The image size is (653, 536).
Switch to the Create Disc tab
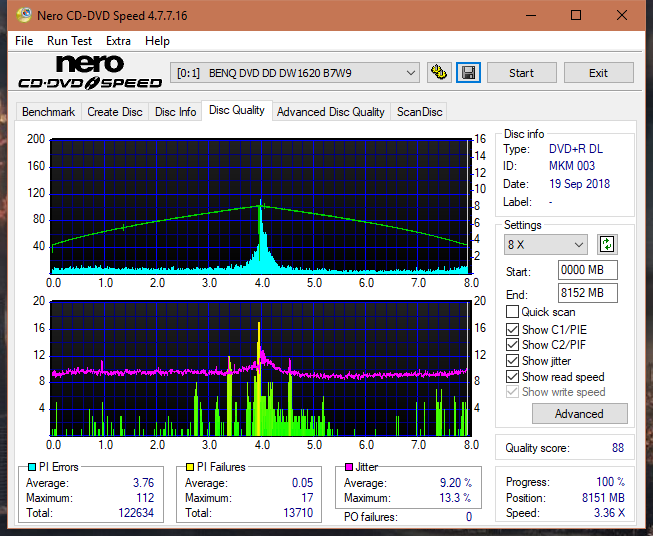tap(115, 112)
